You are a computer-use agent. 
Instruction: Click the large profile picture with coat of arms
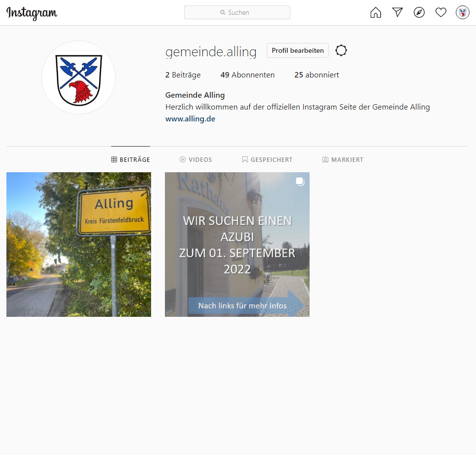click(79, 77)
